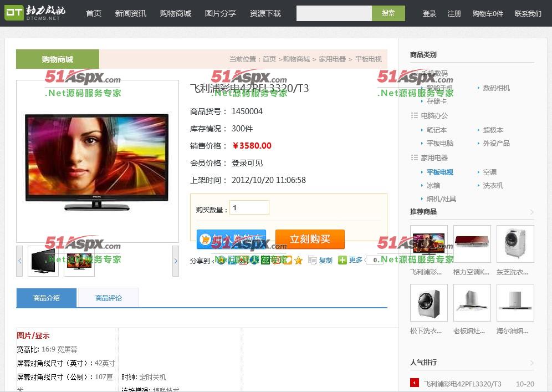This screenshot has width=552, height=392.
Task: Click breadcrumb link 平板电视
Action: coord(368,59)
